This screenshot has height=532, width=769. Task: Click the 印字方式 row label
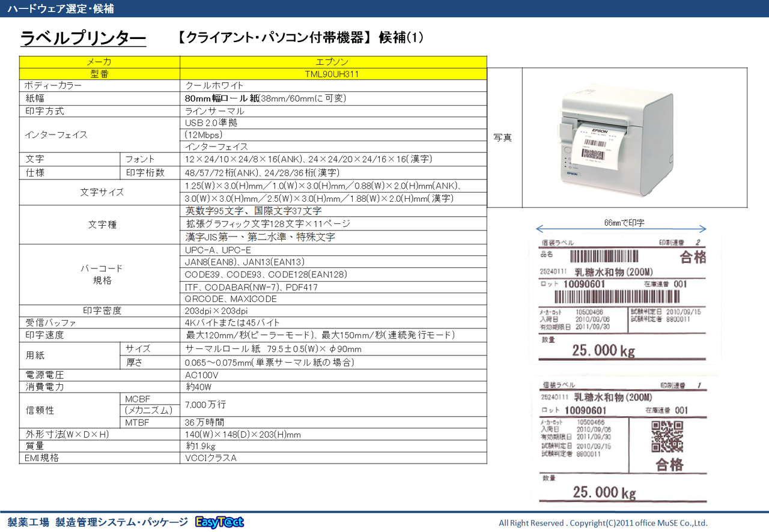[x=44, y=111]
